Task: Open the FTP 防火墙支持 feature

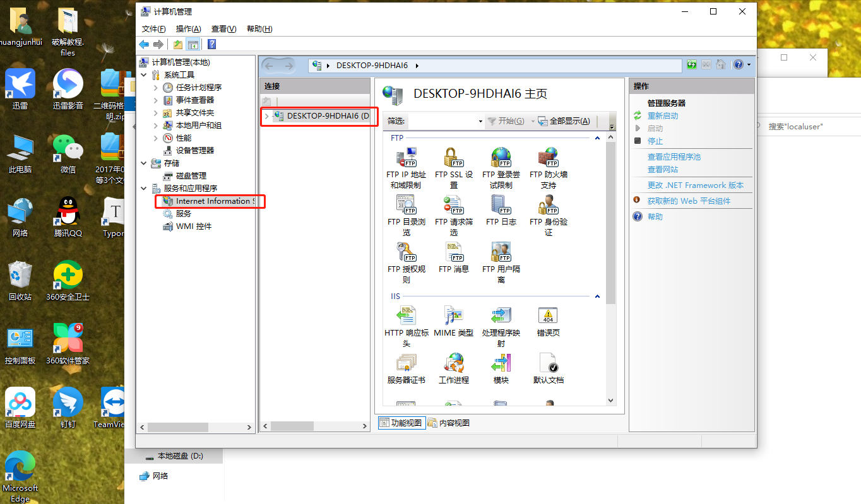Action: point(548,168)
